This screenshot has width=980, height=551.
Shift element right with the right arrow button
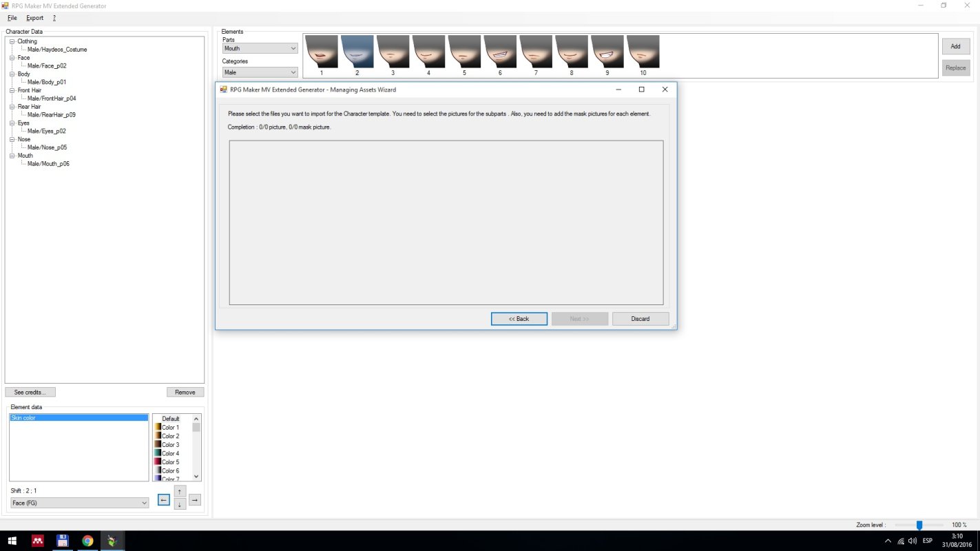click(x=195, y=500)
